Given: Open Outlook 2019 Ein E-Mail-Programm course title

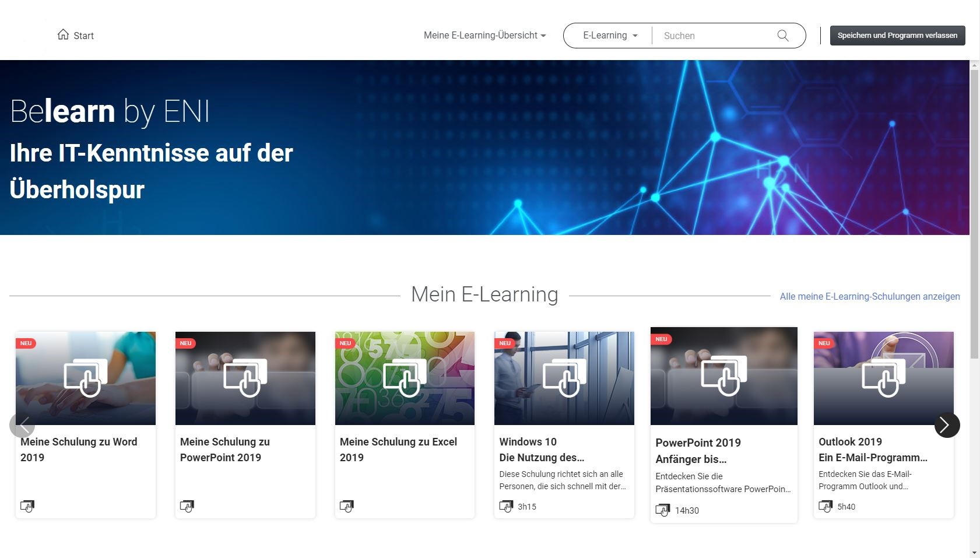Looking at the screenshot, I should point(873,450).
